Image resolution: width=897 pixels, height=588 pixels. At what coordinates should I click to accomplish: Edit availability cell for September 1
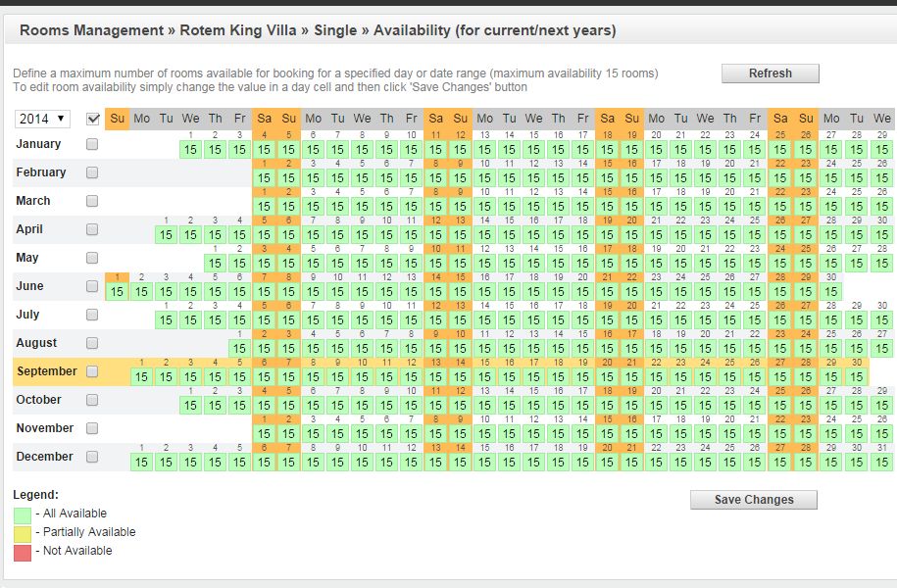pos(141,377)
